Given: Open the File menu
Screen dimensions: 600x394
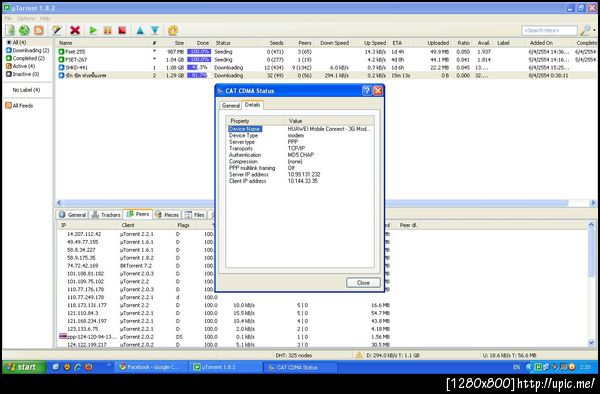Looking at the screenshot, I should pos(8,18).
